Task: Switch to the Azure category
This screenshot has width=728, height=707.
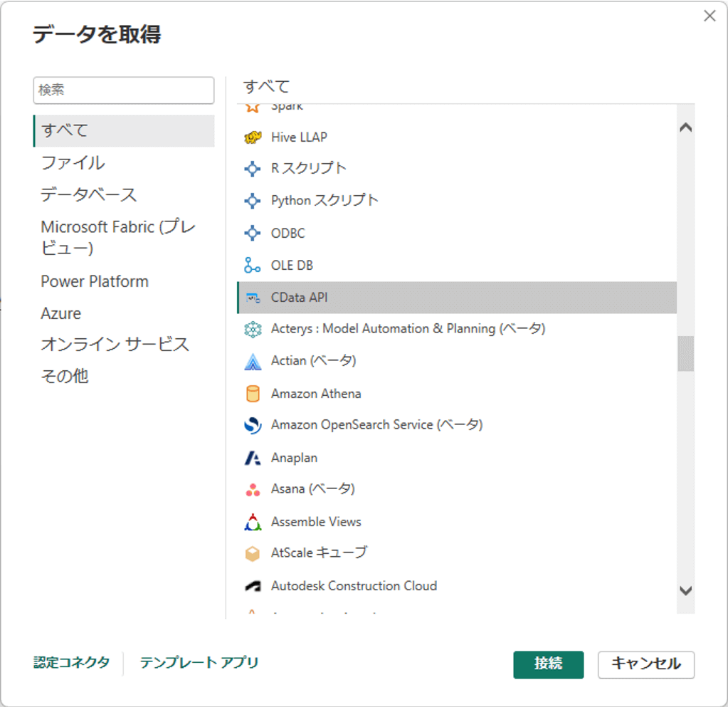Action: click(x=61, y=313)
